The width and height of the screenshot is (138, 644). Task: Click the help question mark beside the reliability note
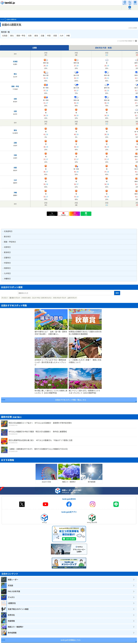pos(136,41)
